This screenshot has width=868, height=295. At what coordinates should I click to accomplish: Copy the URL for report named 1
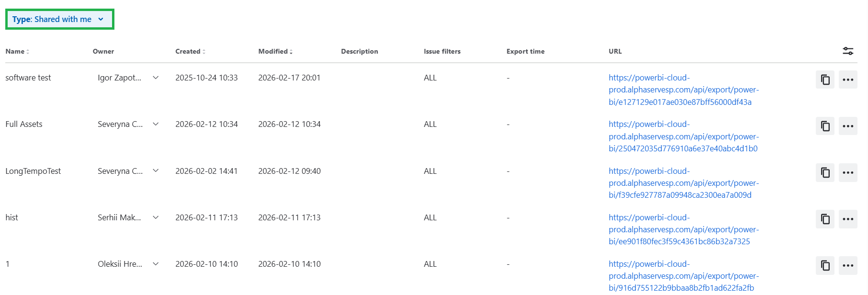[824, 266]
